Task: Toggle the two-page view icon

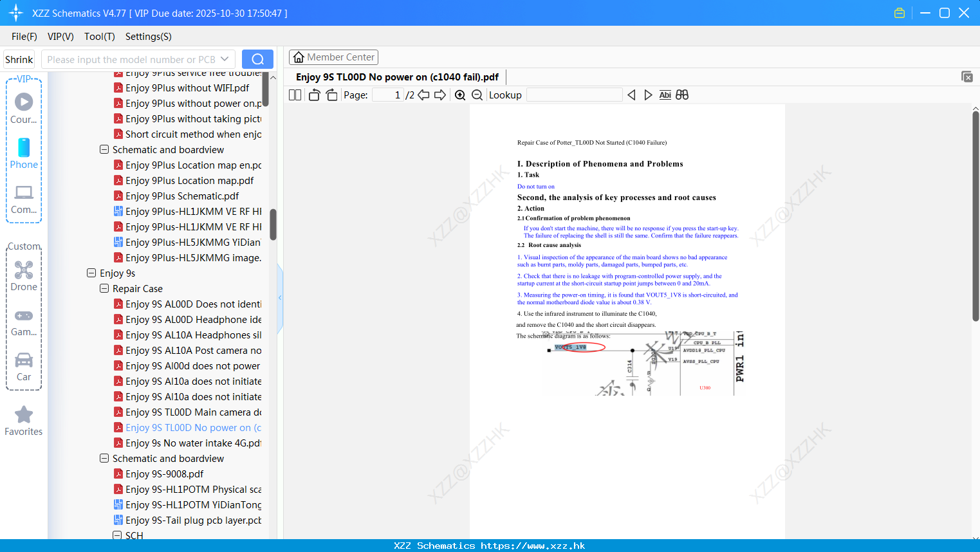Action: pos(295,95)
